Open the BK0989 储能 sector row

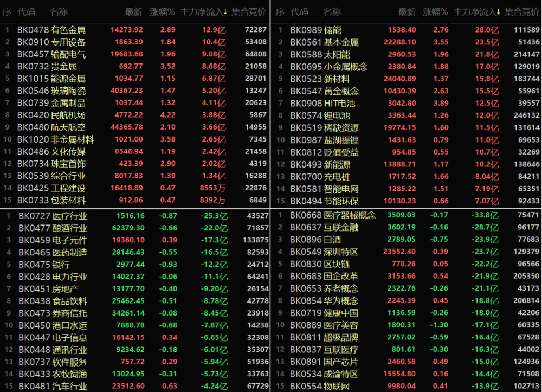tap(406, 30)
